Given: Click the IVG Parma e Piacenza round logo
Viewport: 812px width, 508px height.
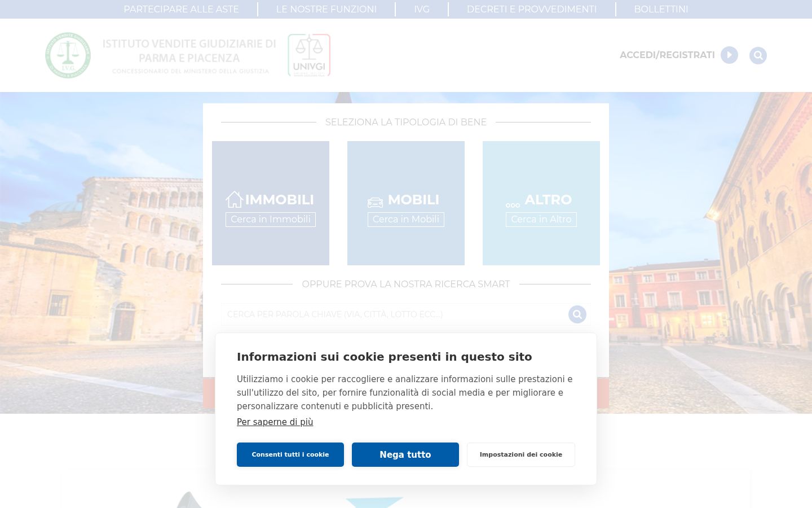Looking at the screenshot, I should 68,55.
